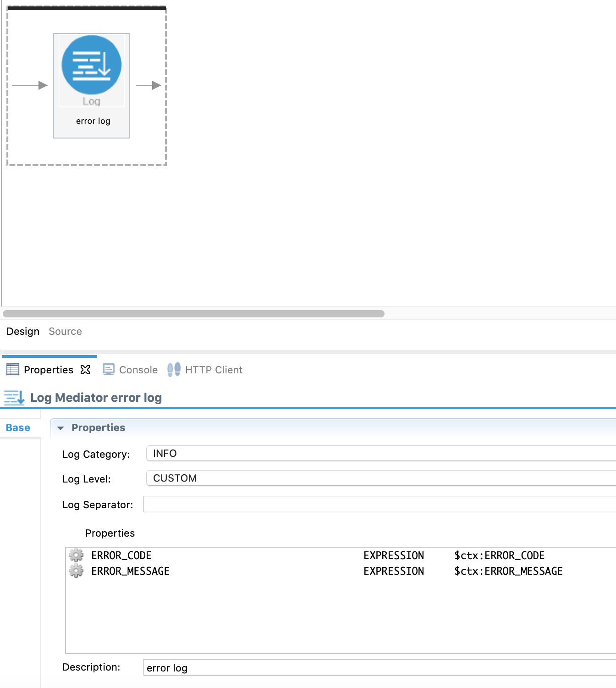The height and width of the screenshot is (688, 616).
Task: Click the Properties table icon
Action: pyautogui.click(x=13, y=370)
